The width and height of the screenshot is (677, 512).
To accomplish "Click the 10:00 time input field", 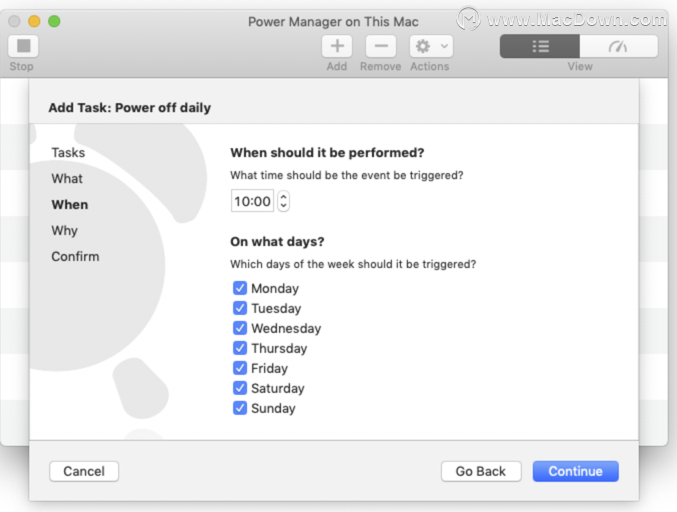I will [x=252, y=201].
